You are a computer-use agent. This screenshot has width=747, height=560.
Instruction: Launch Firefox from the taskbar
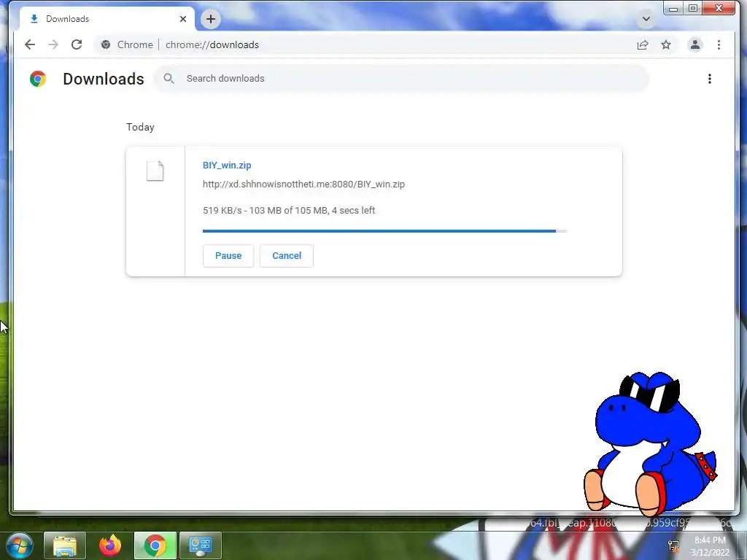[110, 545]
